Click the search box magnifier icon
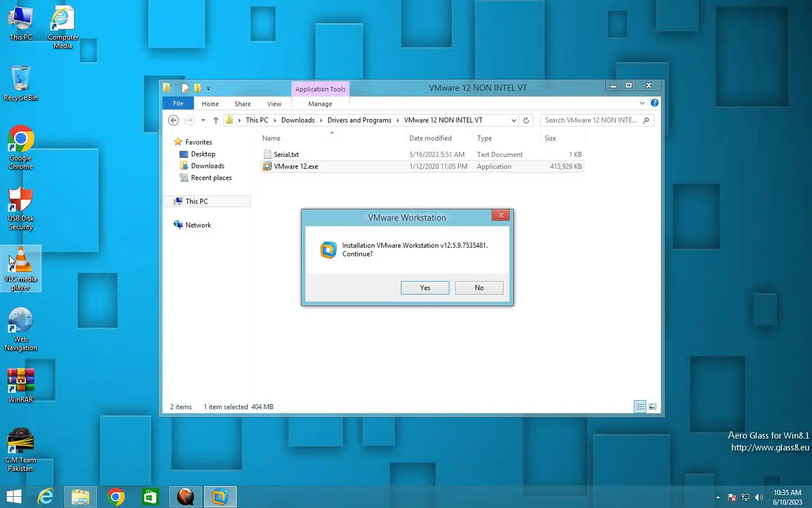This screenshot has height=508, width=812. coord(646,120)
